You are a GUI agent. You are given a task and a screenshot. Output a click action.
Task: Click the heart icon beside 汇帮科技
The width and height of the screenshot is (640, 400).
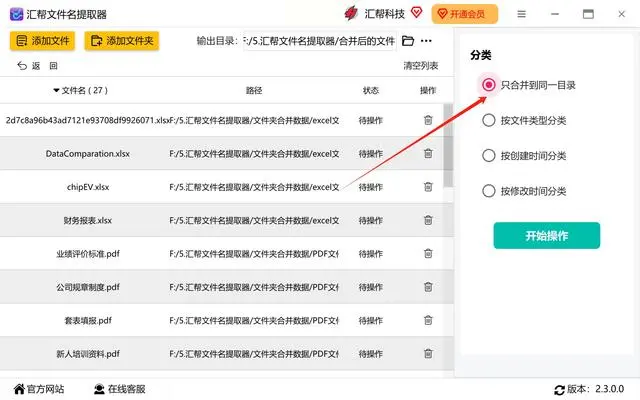(416, 13)
